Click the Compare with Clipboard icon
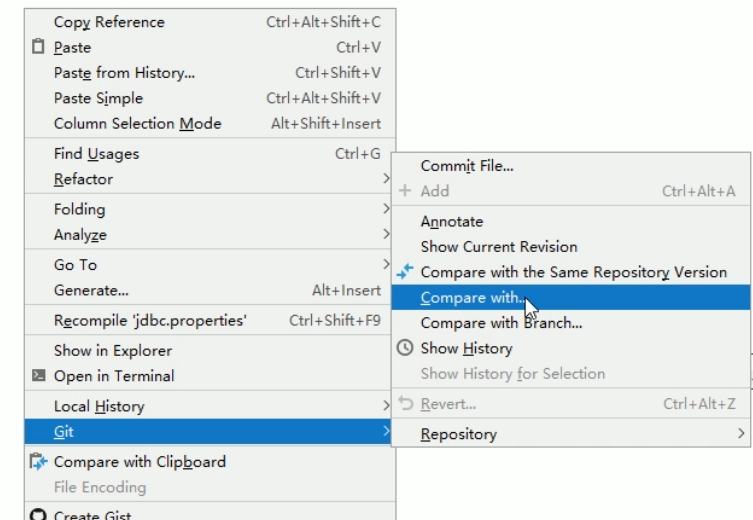 pyautogui.click(x=37, y=462)
